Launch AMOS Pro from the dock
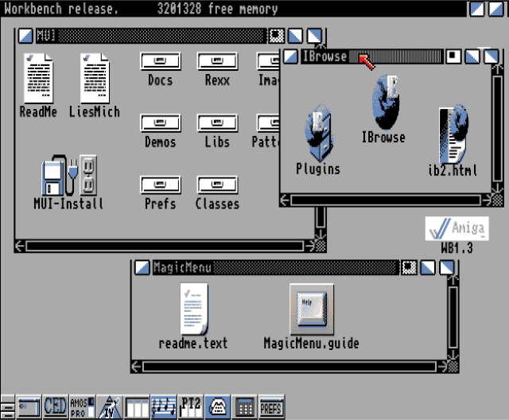The width and height of the screenshot is (509, 420). point(83,406)
